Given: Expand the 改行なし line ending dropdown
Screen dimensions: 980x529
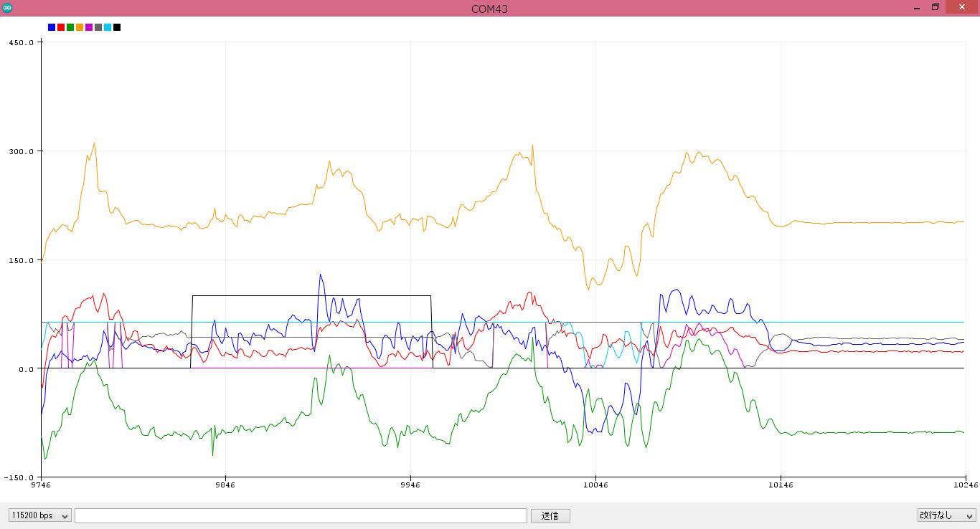Looking at the screenshot, I should point(947,515).
